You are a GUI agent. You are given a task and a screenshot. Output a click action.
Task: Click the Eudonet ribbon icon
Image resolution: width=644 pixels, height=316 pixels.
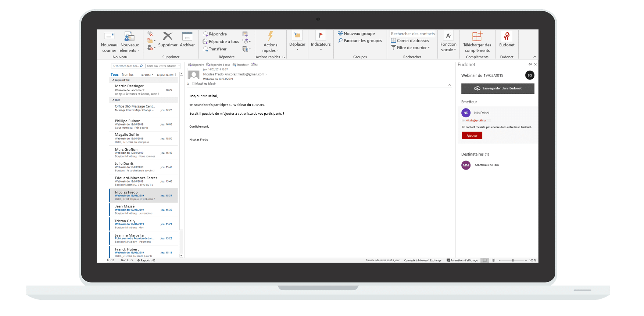507,36
